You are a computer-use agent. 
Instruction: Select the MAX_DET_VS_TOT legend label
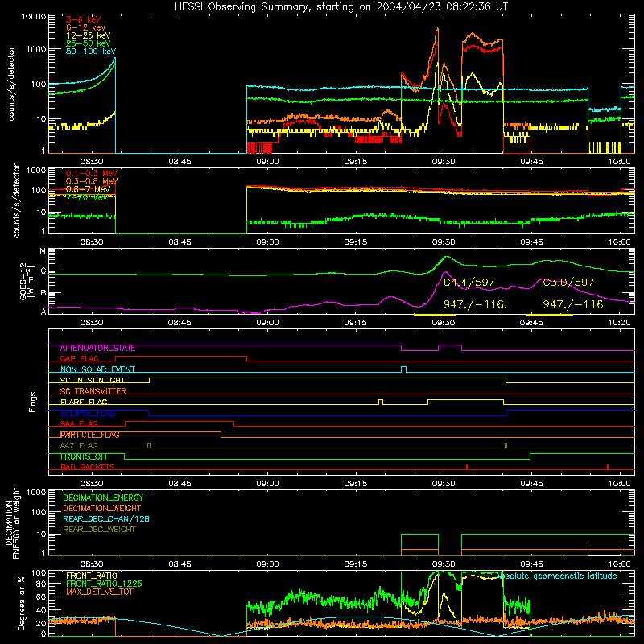click(100, 592)
